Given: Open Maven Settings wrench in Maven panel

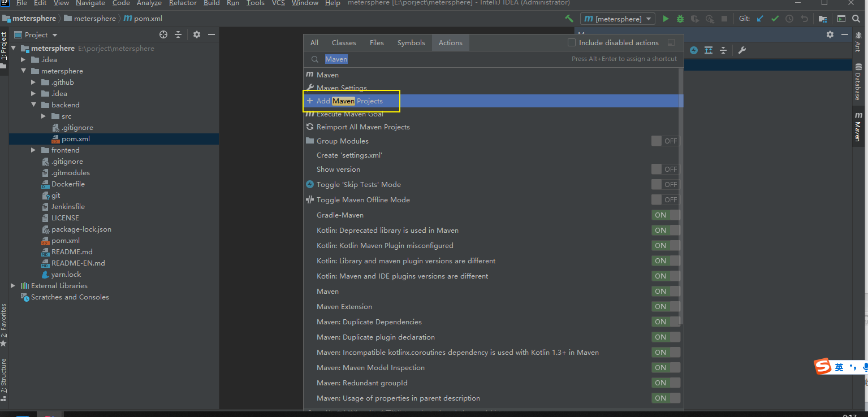Looking at the screenshot, I should (742, 50).
